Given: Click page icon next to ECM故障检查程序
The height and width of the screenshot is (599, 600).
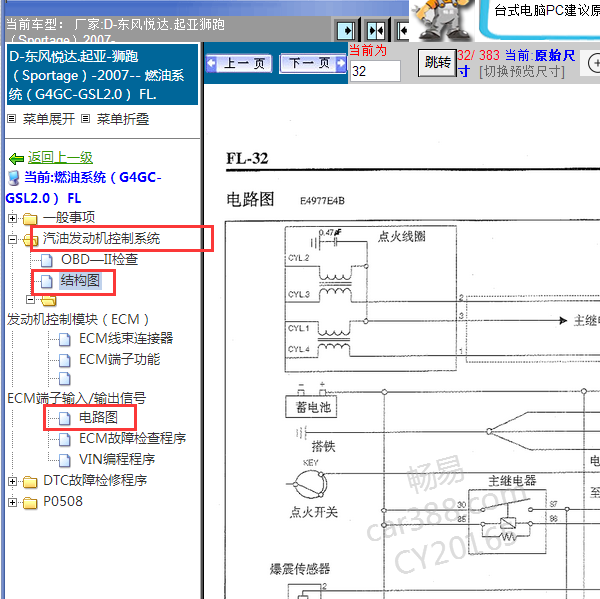Looking at the screenshot, I should [65, 439].
